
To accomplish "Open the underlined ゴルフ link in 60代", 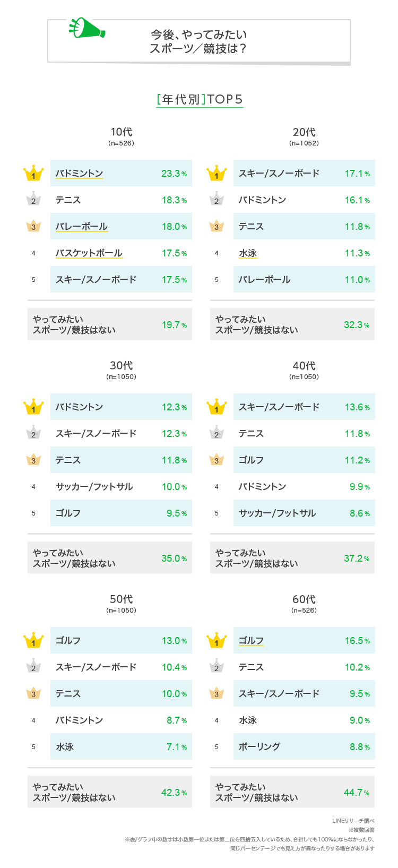I will 251,641.
